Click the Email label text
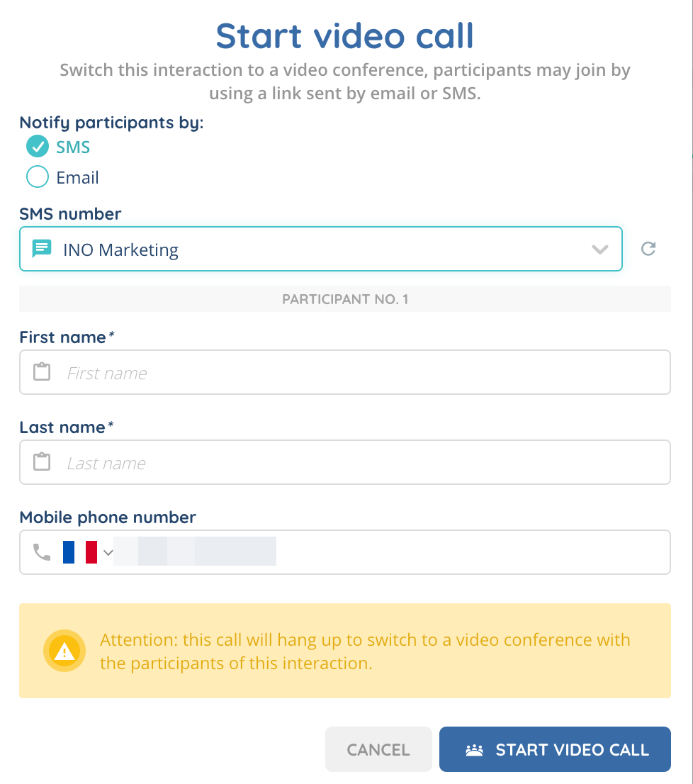The image size is (693, 784). pos(78,178)
